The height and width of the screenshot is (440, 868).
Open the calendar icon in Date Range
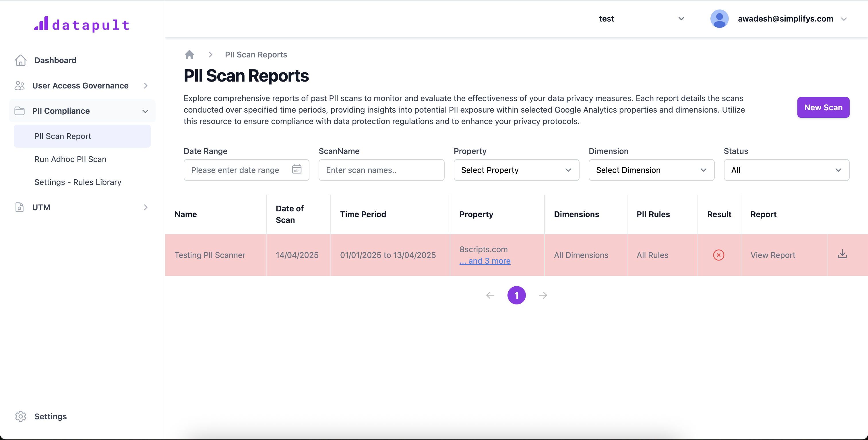click(x=297, y=169)
